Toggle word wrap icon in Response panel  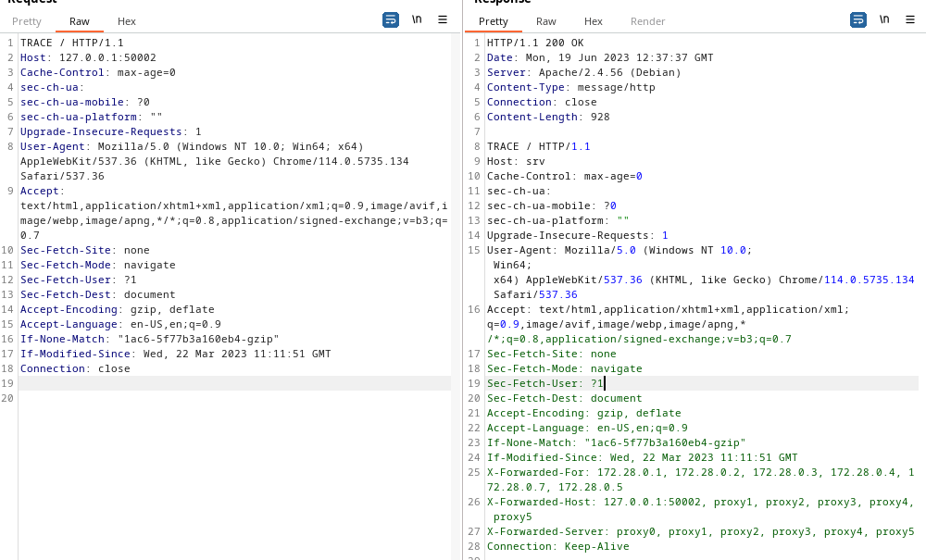(x=857, y=19)
